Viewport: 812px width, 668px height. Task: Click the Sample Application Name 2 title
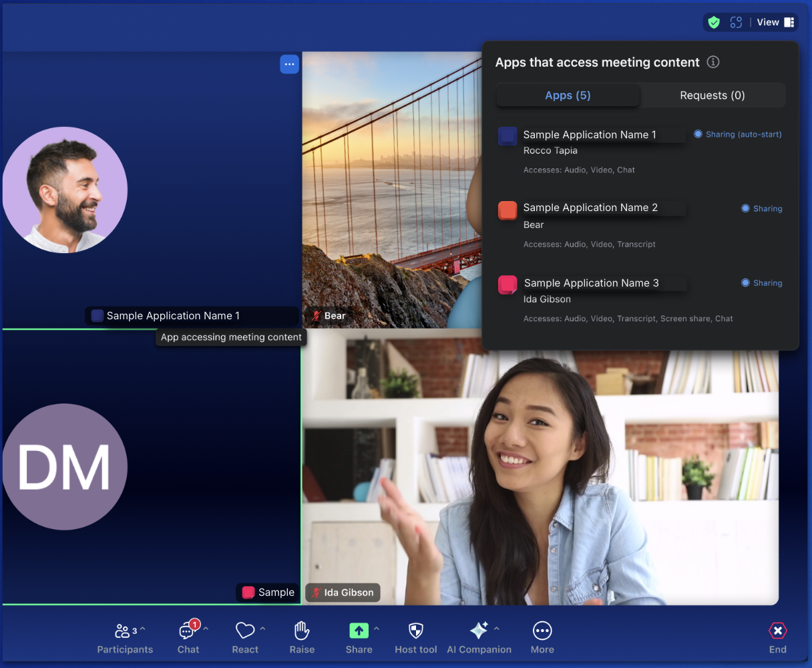pos(590,208)
